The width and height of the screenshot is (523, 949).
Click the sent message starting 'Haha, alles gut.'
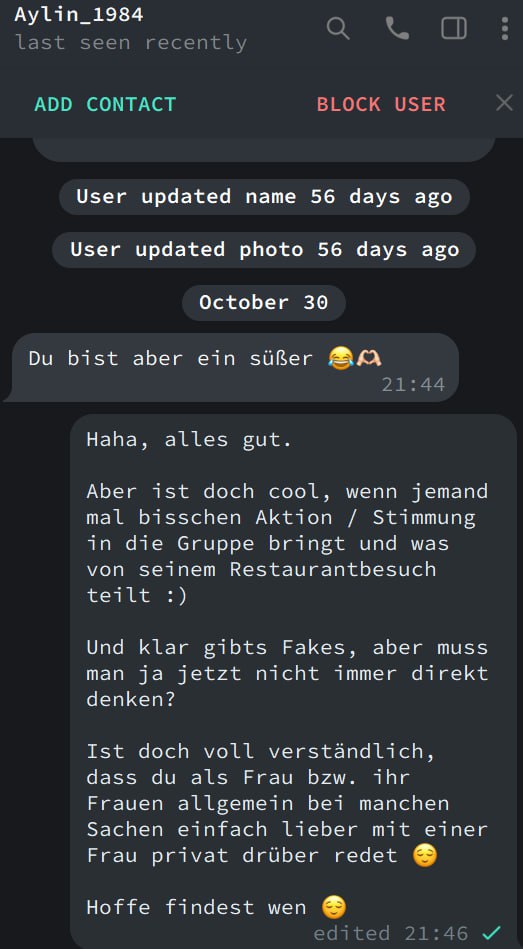click(x=293, y=681)
